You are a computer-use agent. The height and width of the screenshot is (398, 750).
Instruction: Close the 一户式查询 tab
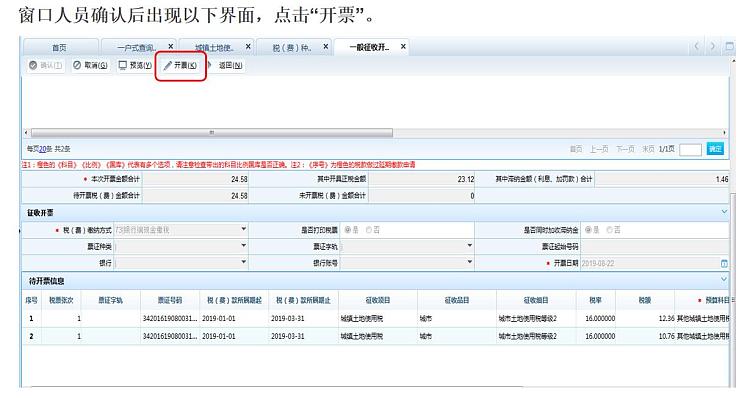[171, 46]
